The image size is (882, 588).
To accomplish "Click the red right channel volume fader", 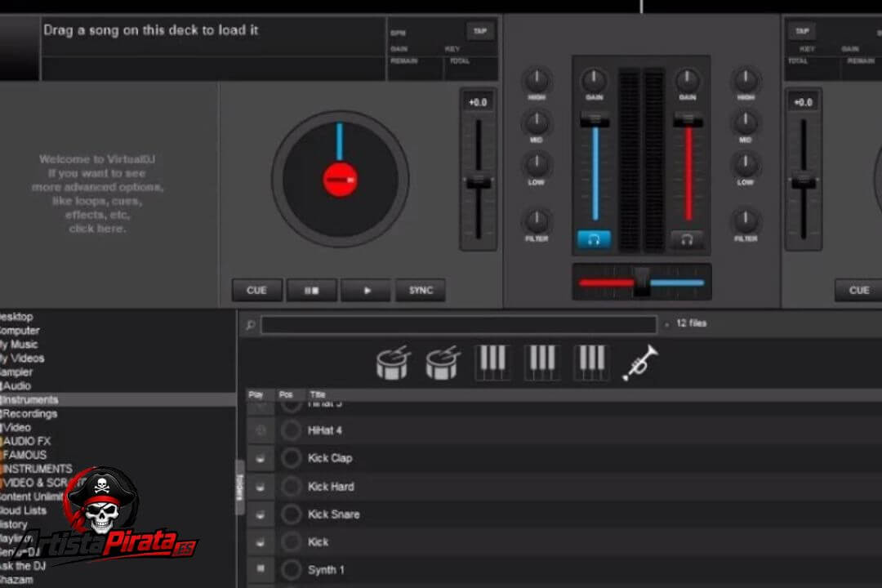I will (688, 119).
